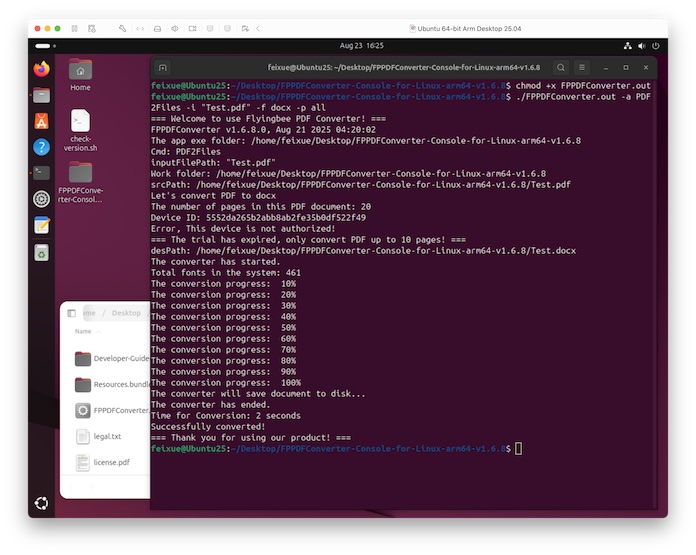Open the Trash in the dock
The height and width of the screenshot is (555, 696).
tap(41, 252)
